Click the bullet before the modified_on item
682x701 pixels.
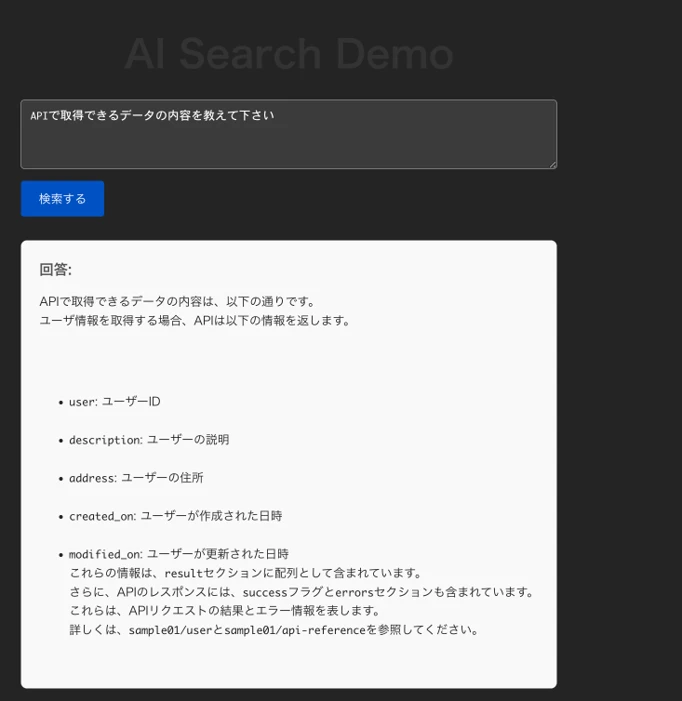(60, 555)
